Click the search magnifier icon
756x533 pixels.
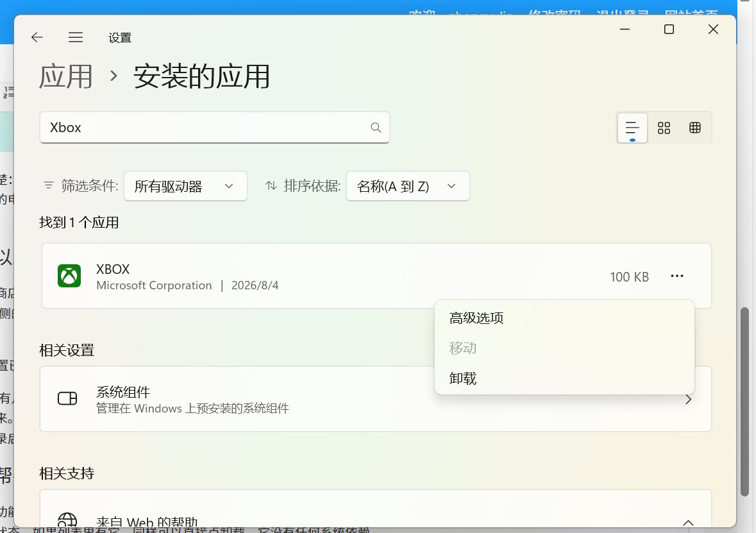click(376, 128)
